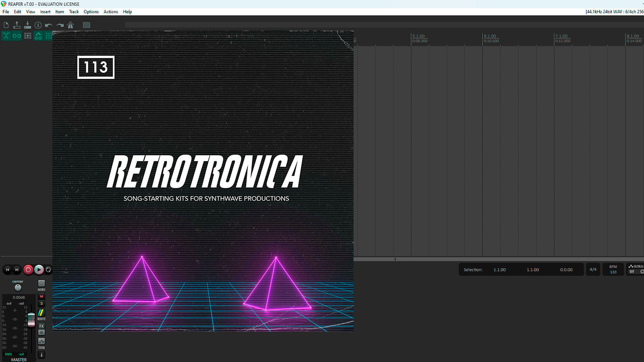The image size is (644, 362).
Task: Toggle master mono/stereo button
Action: click(41, 283)
